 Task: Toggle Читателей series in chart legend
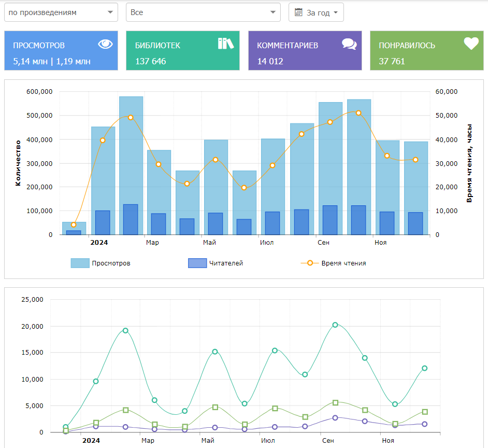[226, 263]
